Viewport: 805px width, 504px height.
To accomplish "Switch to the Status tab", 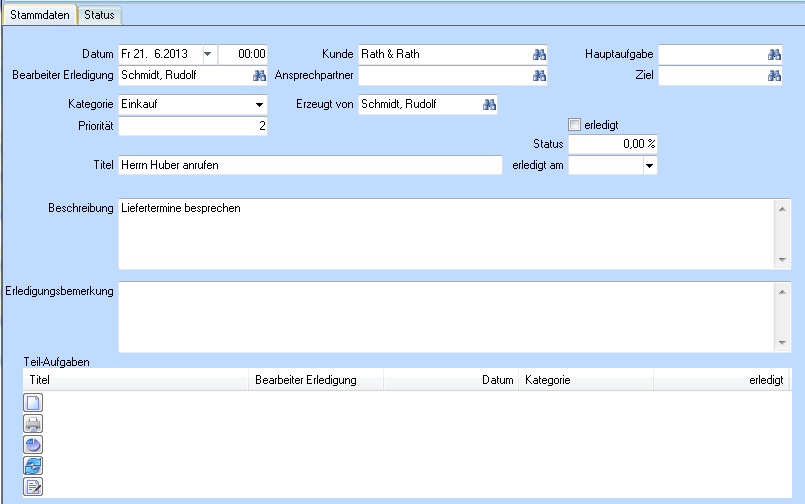I will [99, 16].
